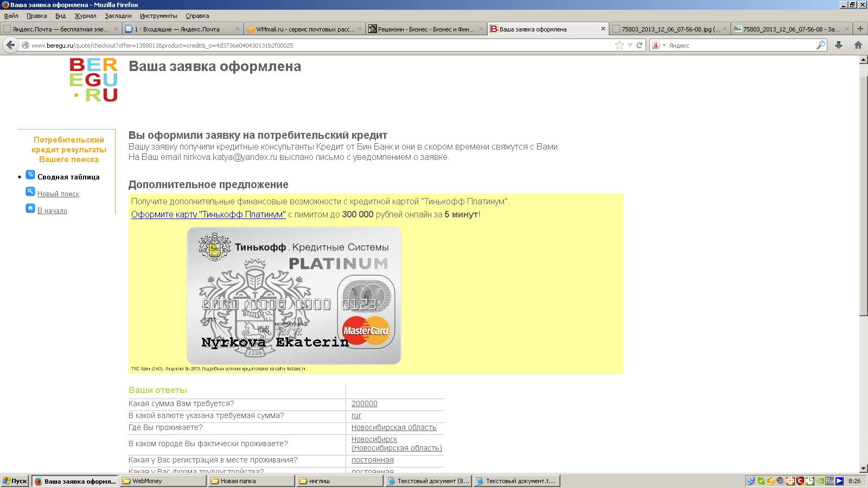The height and width of the screenshot is (488, 868).
Task: Click the Ru language indicator in tray
Action: (829, 481)
